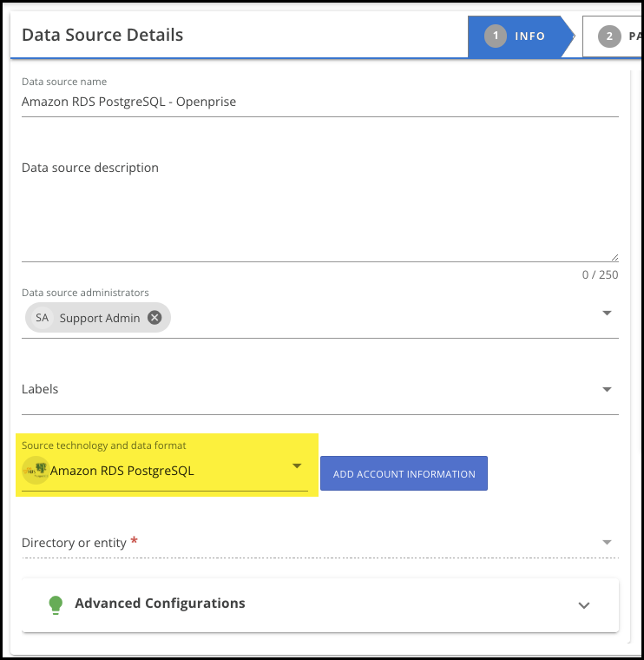The height and width of the screenshot is (660, 644).
Task: Click the Amazon RDS PostgreSQL logo icon
Action: tap(36, 470)
